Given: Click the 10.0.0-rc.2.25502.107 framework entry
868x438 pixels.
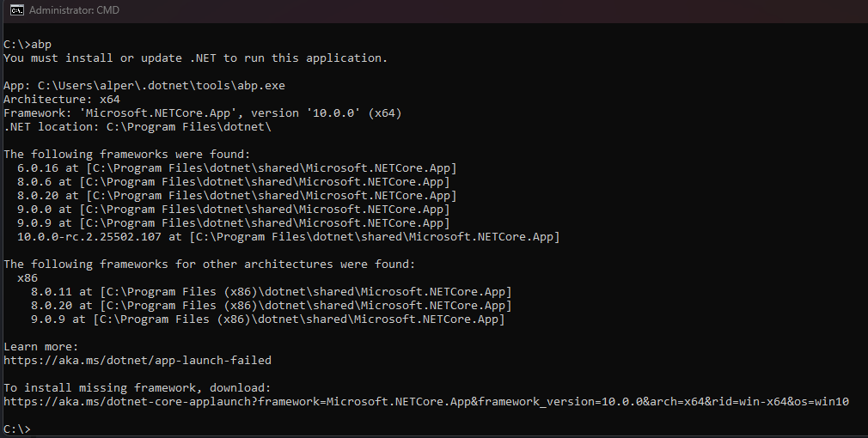Looking at the screenshot, I should [x=288, y=236].
